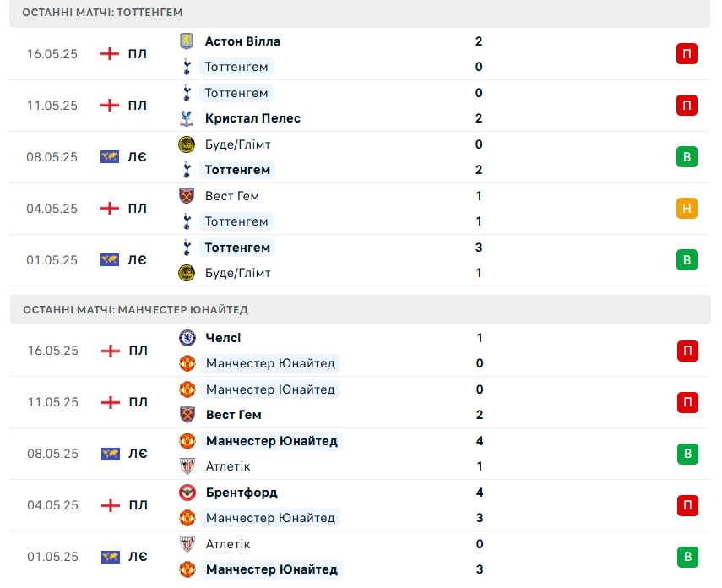
Task: Click the Aston Villa club crest
Action: pos(187,41)
